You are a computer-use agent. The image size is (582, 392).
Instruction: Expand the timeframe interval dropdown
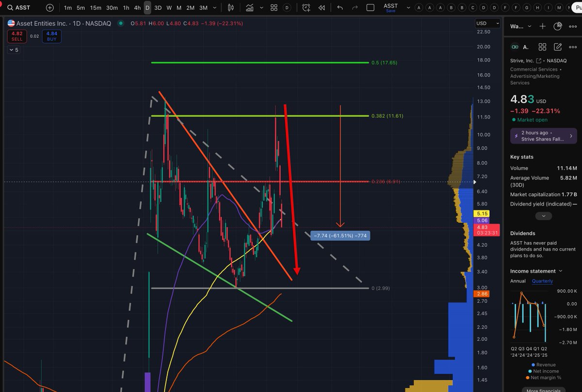click(x=215, y=8)
